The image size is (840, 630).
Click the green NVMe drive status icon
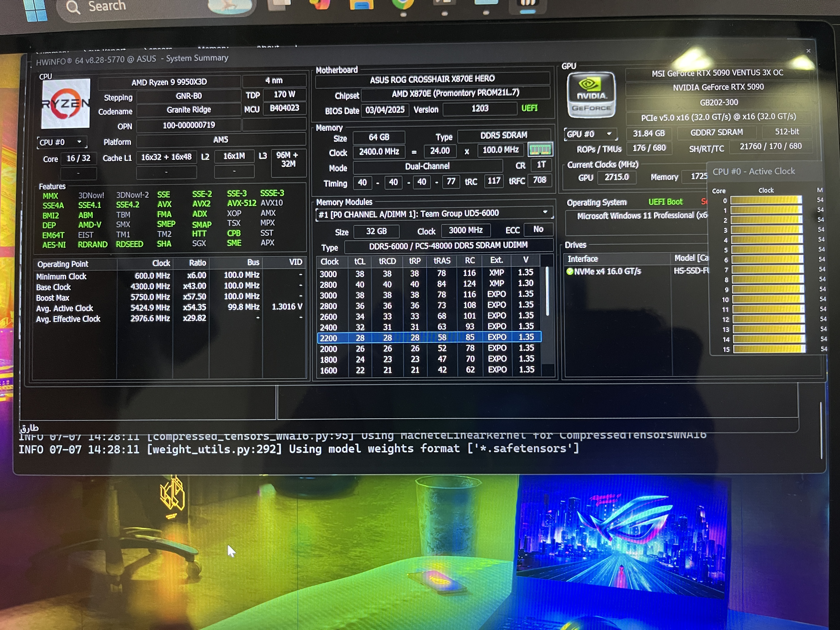click(x=570, y=271)
